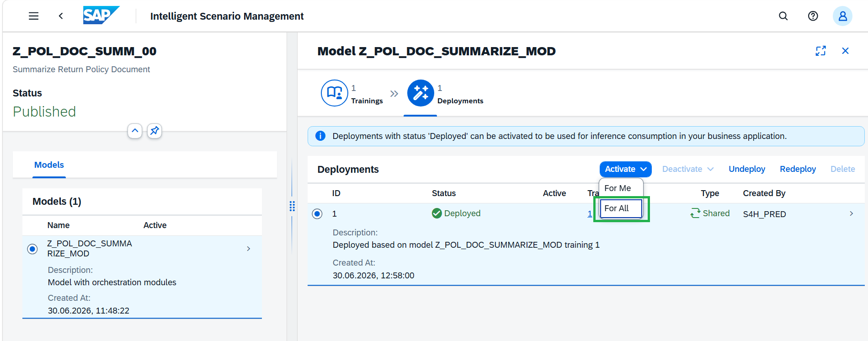868x341 pixels.
Task: Go back with the header arrow
Action: pyautogui.click(x=61, y=16)
